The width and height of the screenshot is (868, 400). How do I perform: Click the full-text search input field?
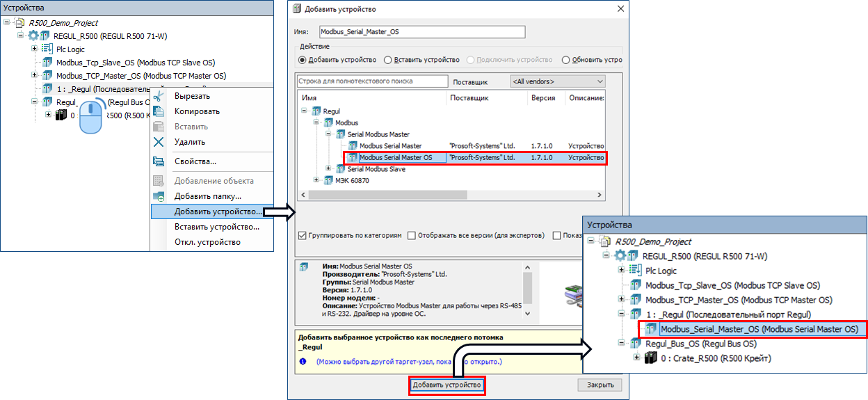(x=371, y=81)
